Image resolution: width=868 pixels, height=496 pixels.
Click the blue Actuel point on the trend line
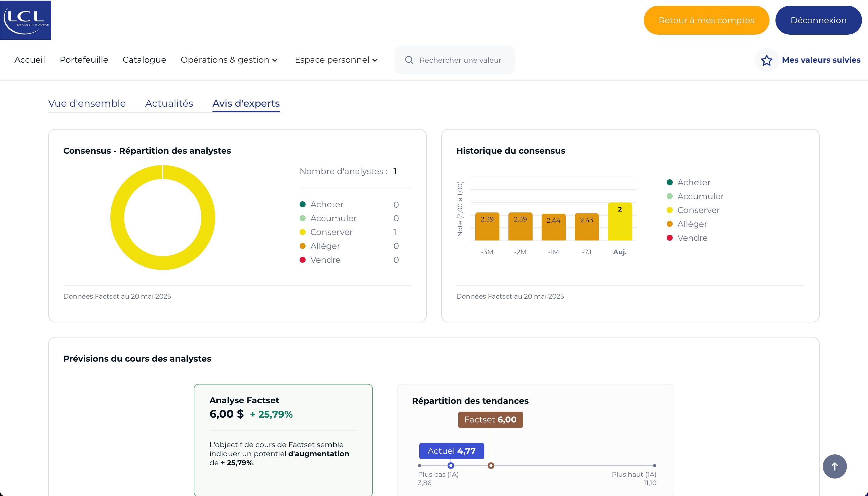451,465
